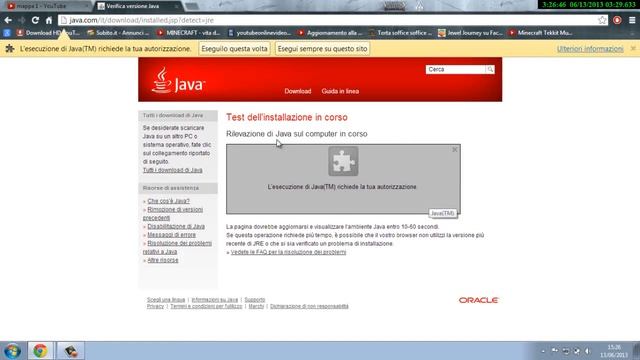Click the Privacy footer link
Image resolution: width=640 pixels, height=360 pixels.
coord(155,306)
